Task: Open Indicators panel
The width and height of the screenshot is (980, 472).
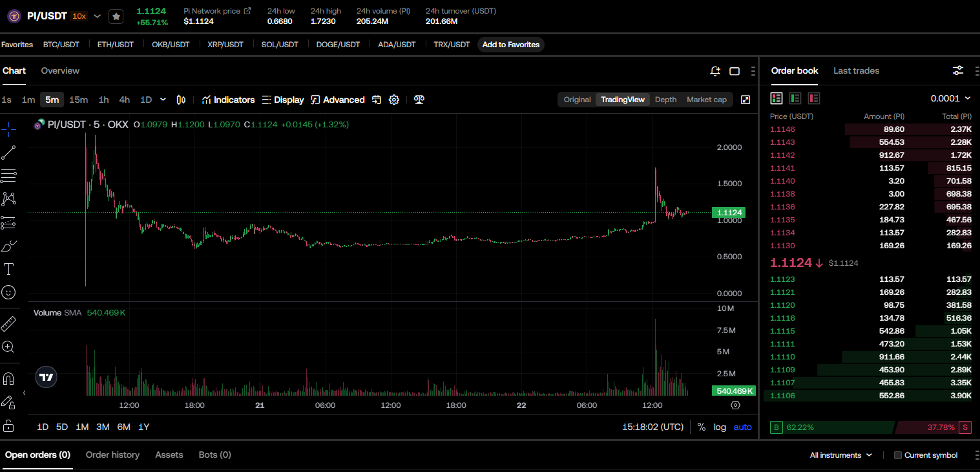Action: coord(228,100)
